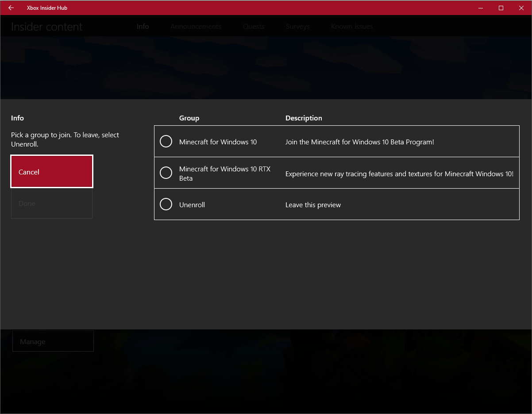Click the ray tracing features description text
The width and height of the screenshot is (532, 414).
coord(399,174)
